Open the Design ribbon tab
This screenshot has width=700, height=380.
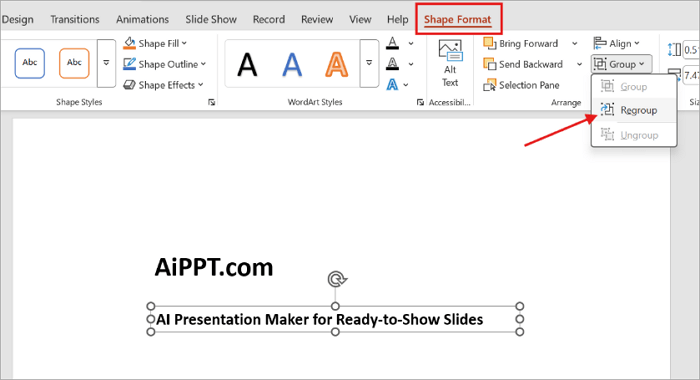coord(17,19)
